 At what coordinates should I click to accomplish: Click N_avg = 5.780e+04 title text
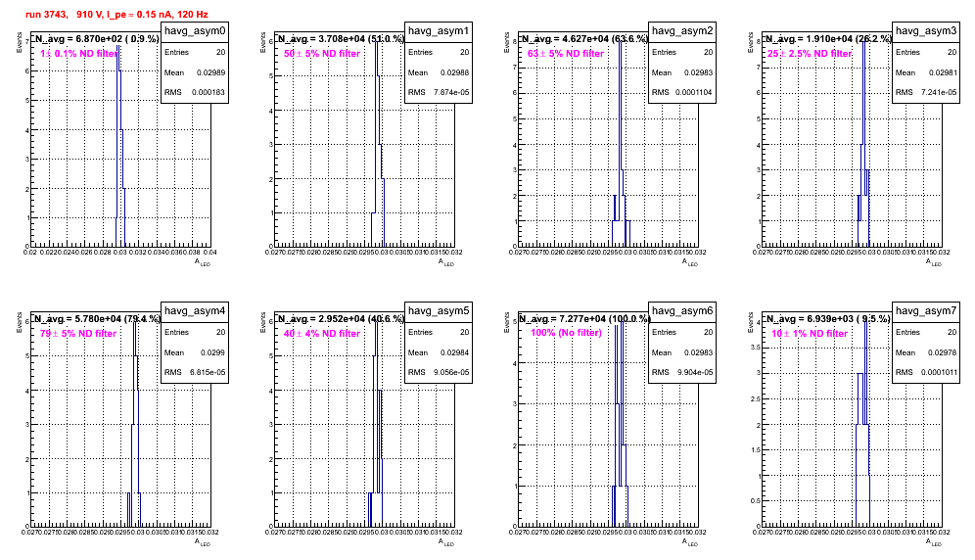96,318
